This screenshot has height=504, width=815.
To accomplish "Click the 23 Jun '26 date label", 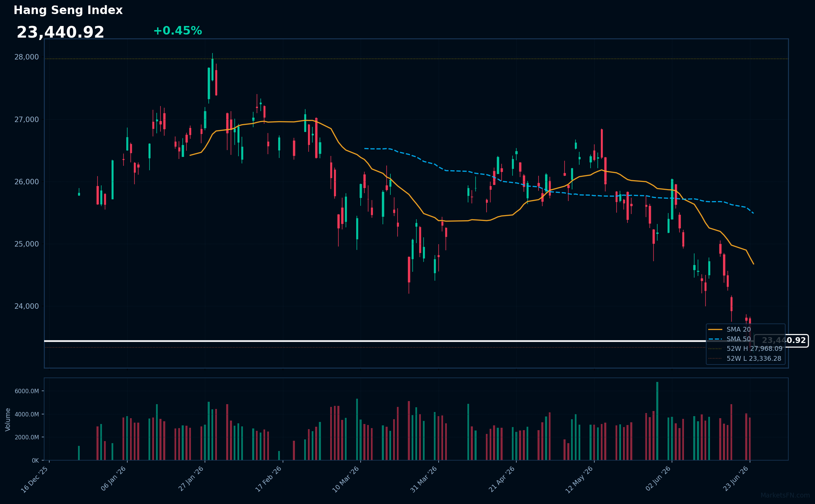I will 736,479.
